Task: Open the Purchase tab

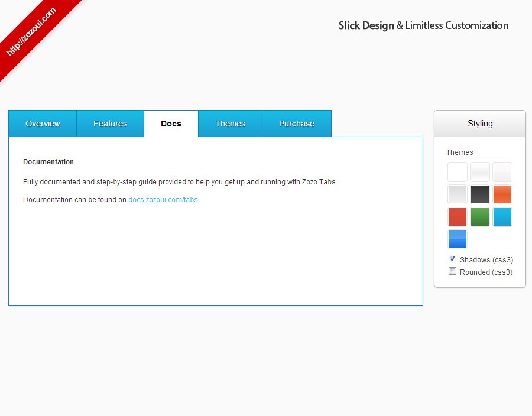Action: pyautogui.click(x=296, y=123)
